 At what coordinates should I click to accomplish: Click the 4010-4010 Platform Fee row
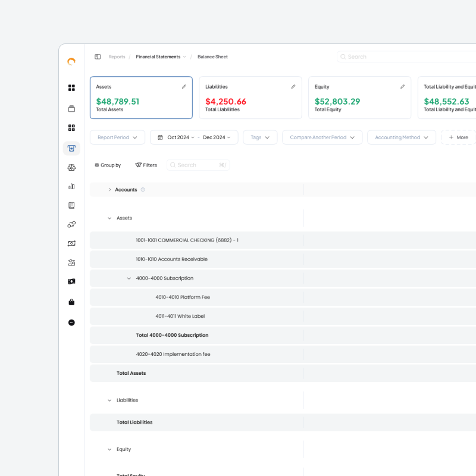(x=283, y=297)
